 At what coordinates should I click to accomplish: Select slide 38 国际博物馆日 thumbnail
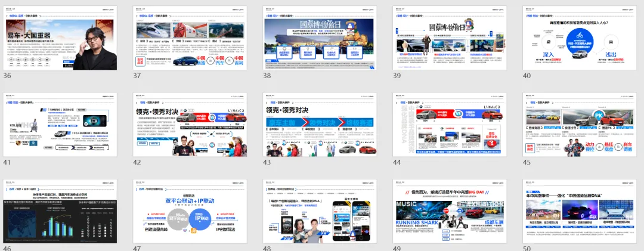[320, 38]
